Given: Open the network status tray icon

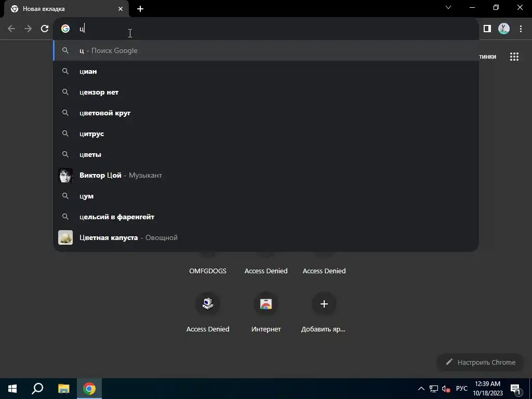Looking at the screenshot, I should tap(434, 389).
